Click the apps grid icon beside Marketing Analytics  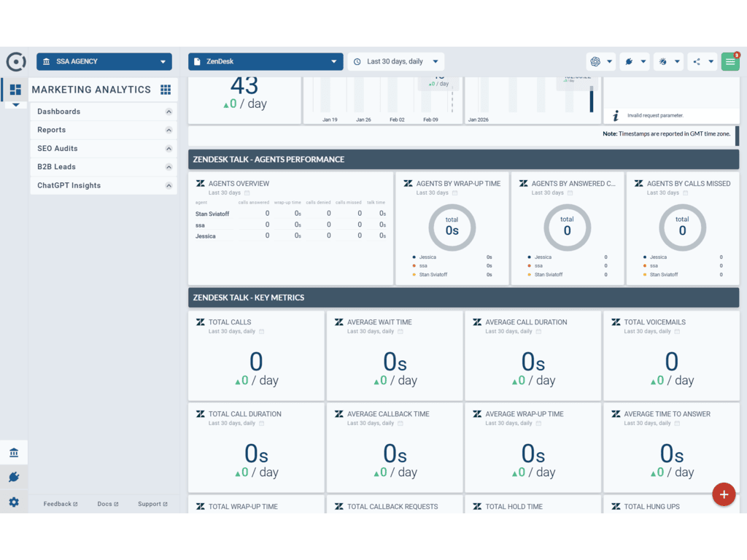[166, 90]
